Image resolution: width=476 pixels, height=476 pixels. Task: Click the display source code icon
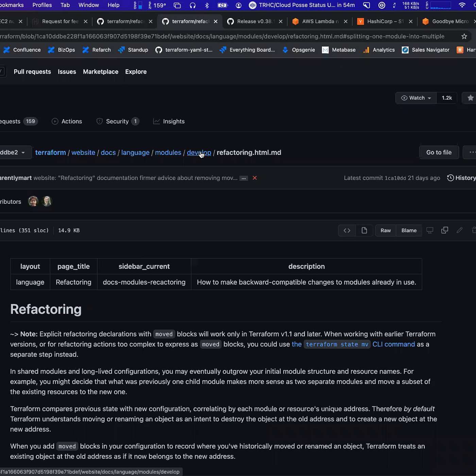347,231
